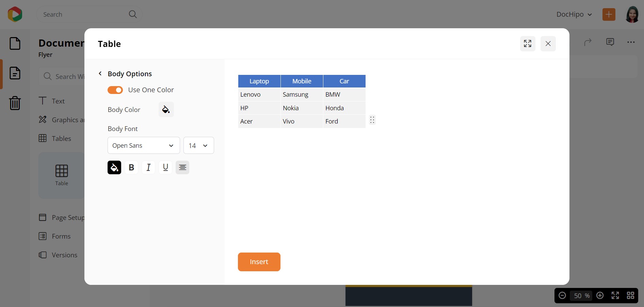Click the HP table cell
The height and width of the screenshot is (307, 644).
(259, 108)
